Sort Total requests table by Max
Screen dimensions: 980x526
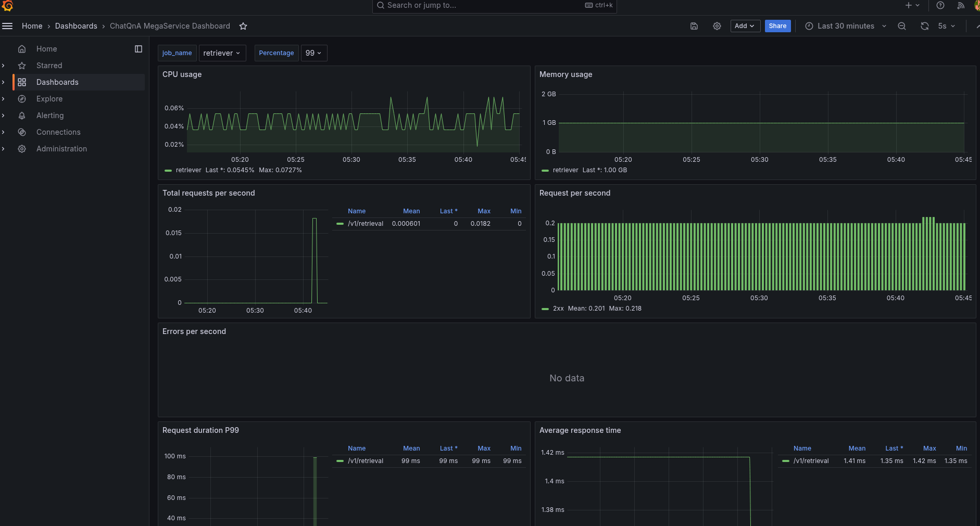click(x=484, y=211)
